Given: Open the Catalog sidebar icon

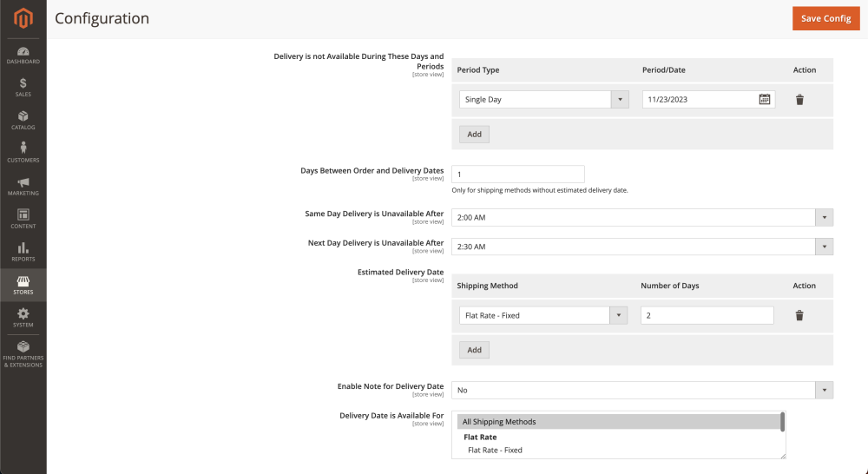Looking at the screenshot, I should [x=23, y=116].
